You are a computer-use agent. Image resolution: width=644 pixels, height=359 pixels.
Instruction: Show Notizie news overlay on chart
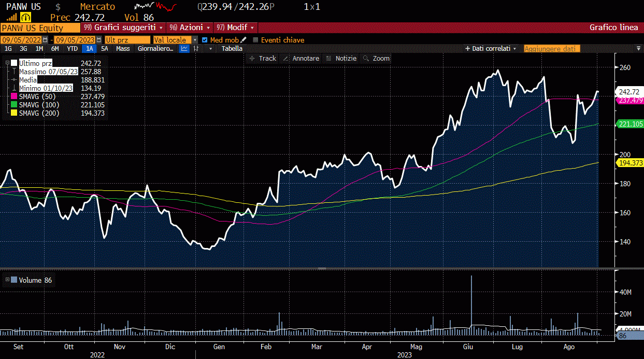tap(341, 59)
